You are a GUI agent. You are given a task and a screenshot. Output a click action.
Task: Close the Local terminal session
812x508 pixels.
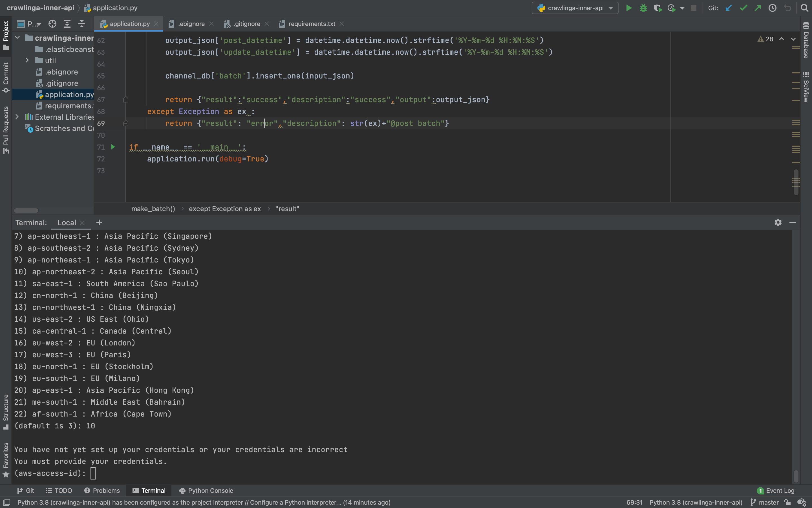click(x=83, y=223)
